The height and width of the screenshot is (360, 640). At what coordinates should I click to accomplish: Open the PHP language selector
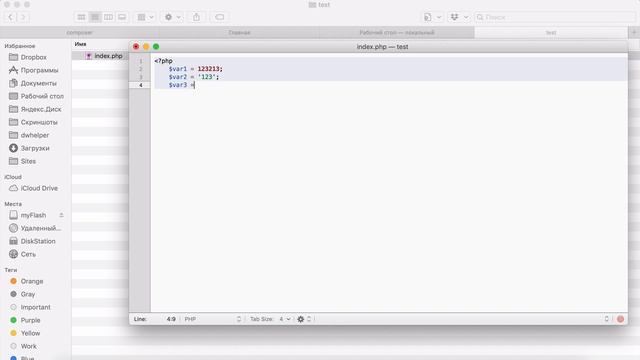pos(212,319)
